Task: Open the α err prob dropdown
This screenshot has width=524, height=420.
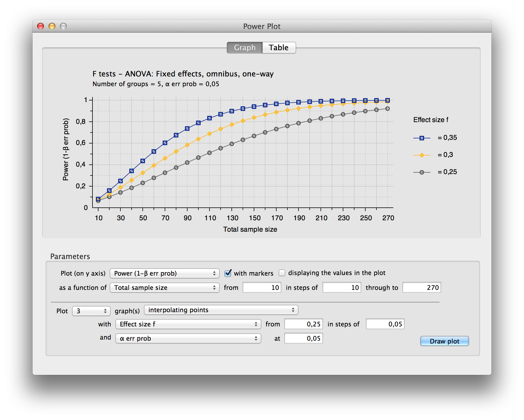Action: pos(188,338)
